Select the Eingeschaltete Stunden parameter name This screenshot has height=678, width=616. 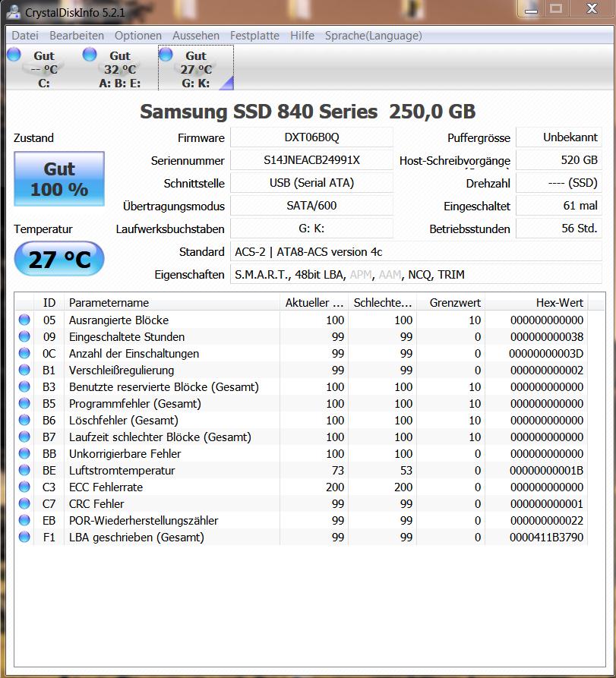point(127,337)
